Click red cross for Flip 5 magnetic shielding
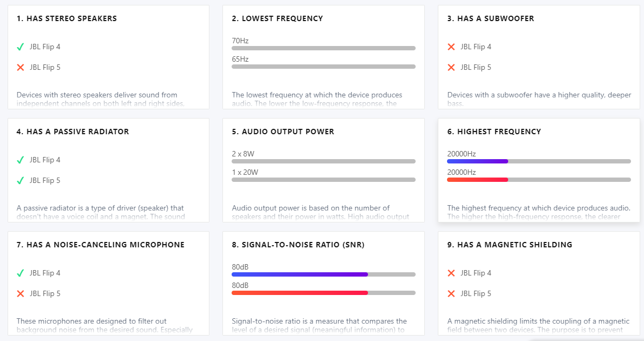This screenshot has height=341, width=644. pos(451,294)
